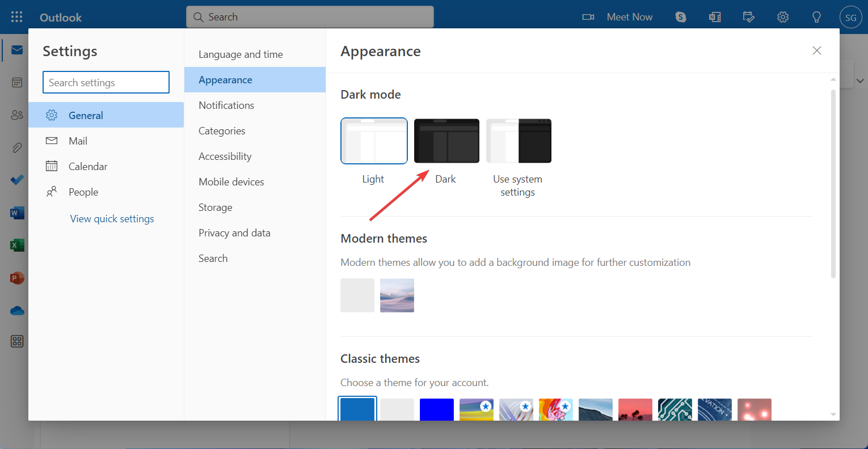
Task: Open the People settings category
Action: click(x=106, y=192)
